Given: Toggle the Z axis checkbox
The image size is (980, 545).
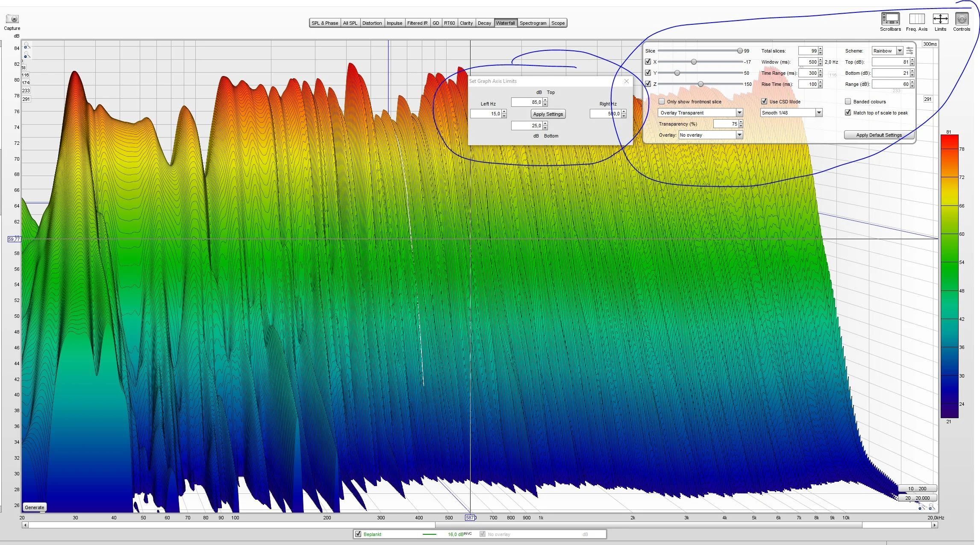Looking at the screenshot, I should click(648, 84).
